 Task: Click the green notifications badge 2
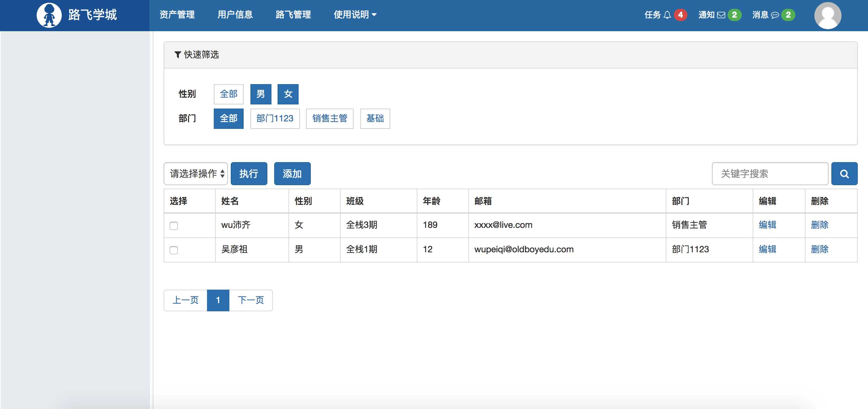tap(734, 15)
